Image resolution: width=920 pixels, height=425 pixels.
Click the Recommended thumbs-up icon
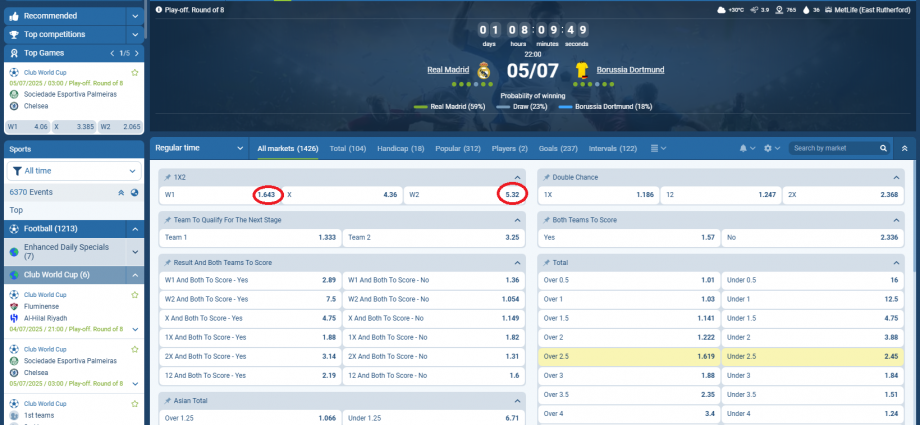(x=15, y=16)
